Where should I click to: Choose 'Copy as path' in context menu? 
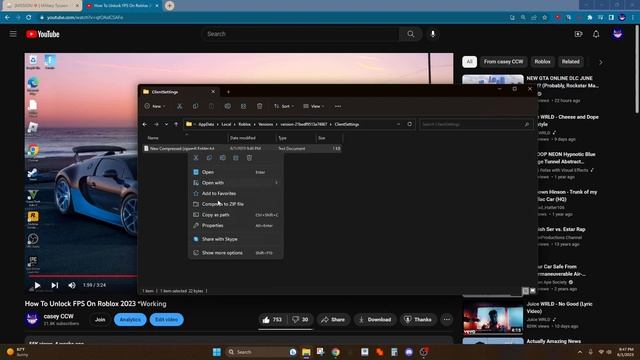236,215
